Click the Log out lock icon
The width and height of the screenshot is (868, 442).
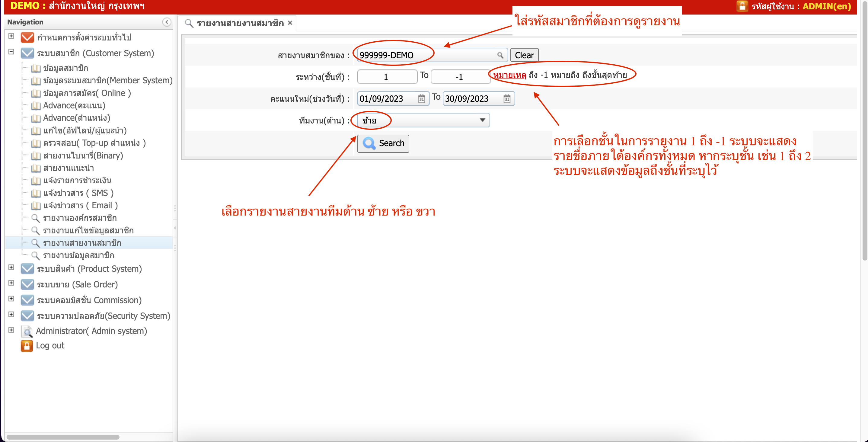[27, 346]
